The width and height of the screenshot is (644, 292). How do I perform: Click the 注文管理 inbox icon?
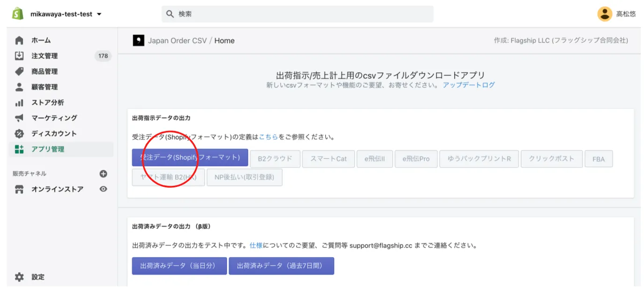click(x=19, y=56)
